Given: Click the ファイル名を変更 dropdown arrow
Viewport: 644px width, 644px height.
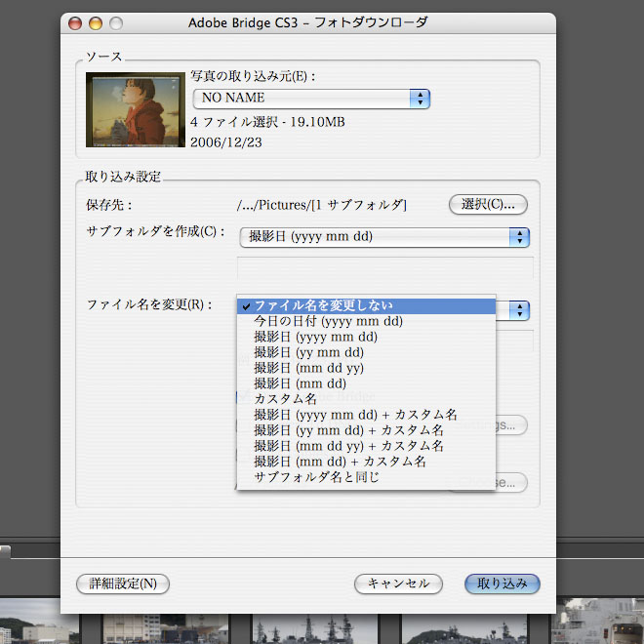Looking at the screenshot, I should click(519, 310).
